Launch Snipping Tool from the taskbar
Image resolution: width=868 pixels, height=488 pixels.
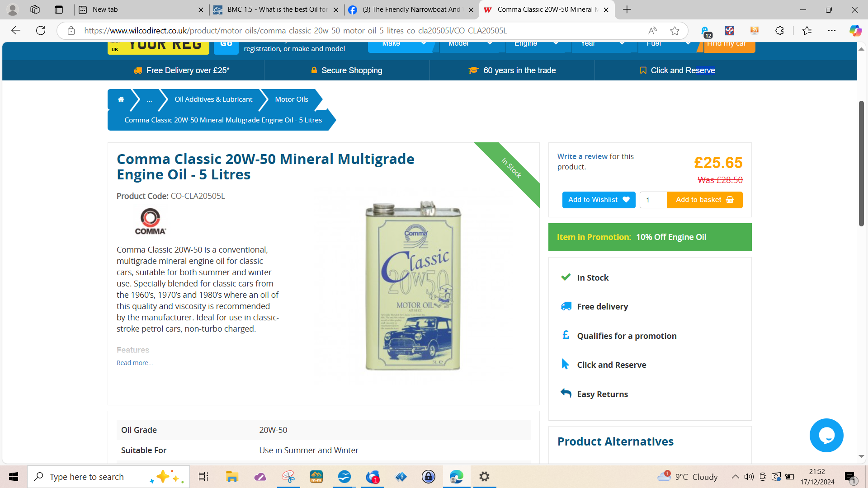click(288, 477)
